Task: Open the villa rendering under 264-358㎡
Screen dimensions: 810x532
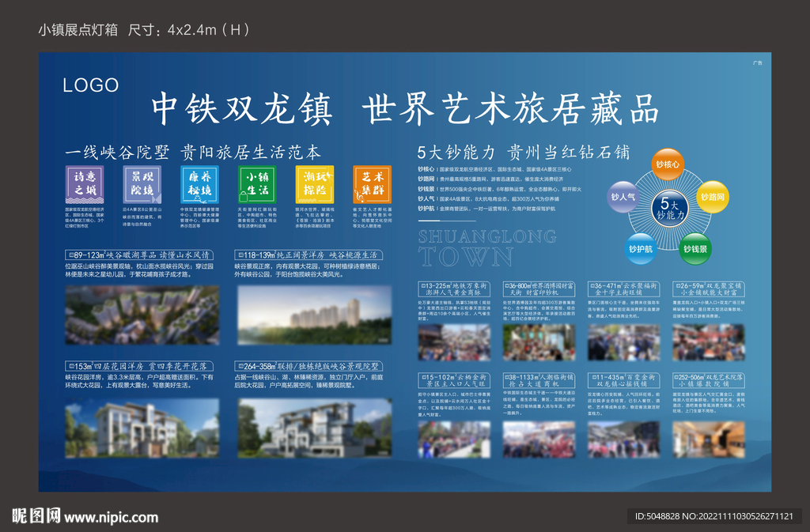Action: pyautogui.click(x=315, y=428)
